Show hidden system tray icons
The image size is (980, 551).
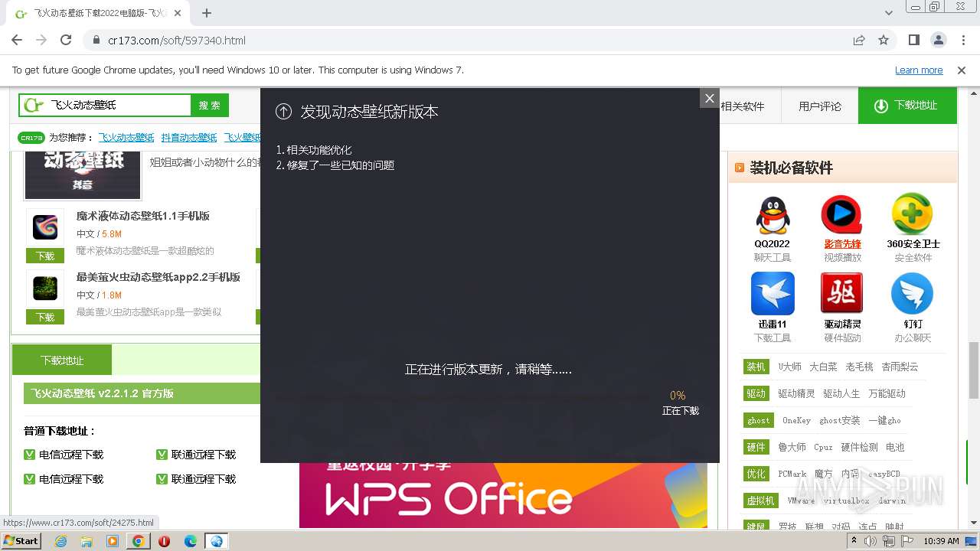(x=854, y=541)
